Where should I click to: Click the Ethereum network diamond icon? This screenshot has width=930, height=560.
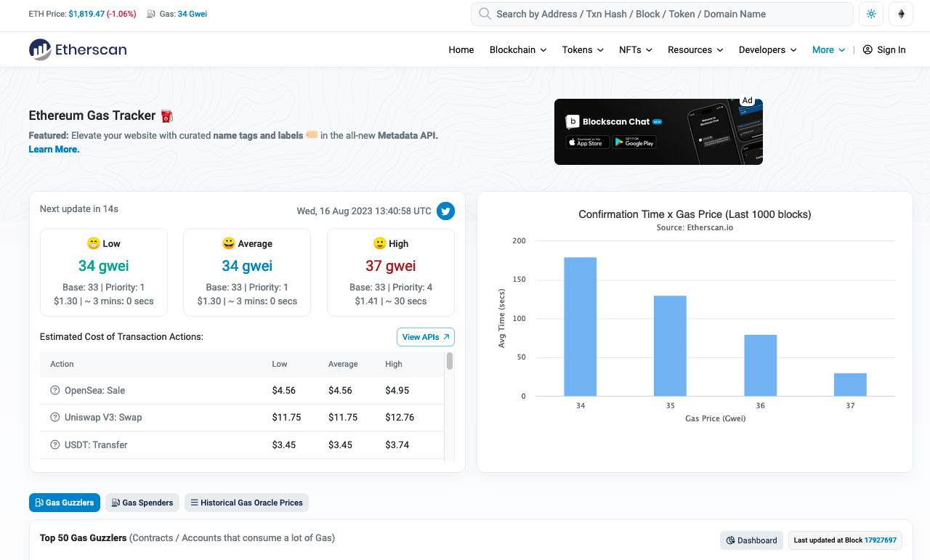click(901, 14)
